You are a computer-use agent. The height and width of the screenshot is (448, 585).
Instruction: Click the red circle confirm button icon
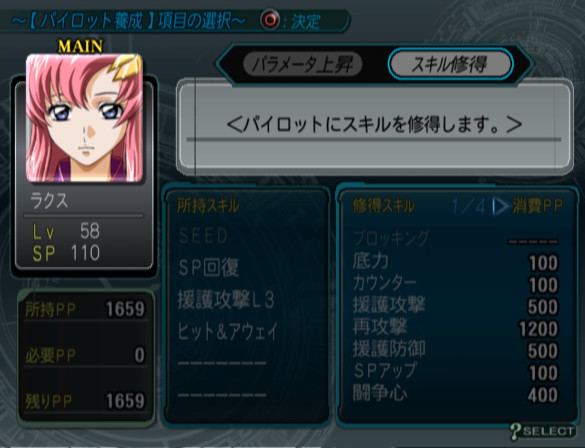click(x=270, y=20)
